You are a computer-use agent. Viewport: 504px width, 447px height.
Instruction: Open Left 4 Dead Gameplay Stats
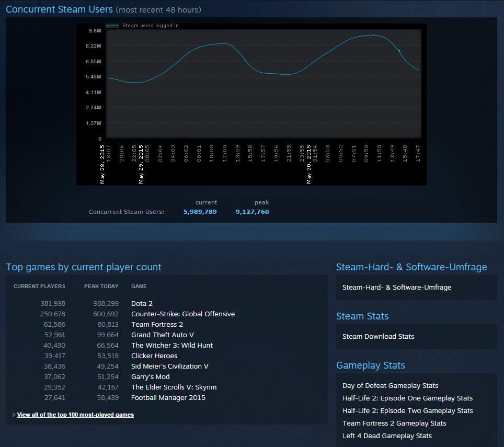[387, 435]
